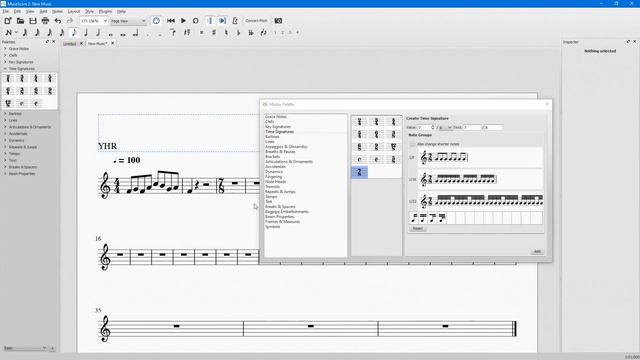Toggle the metronome icon
The image size is (640, 360).
coord(235,21)
